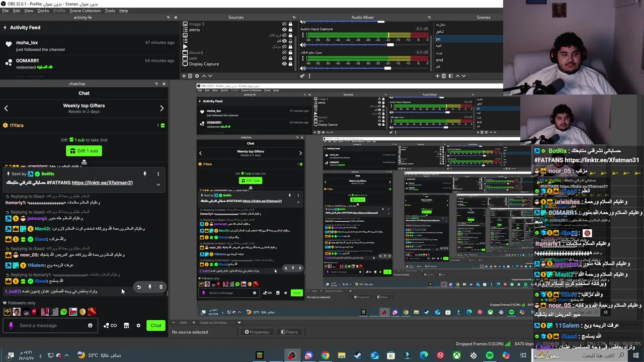
Task: Show next leaderboard in chat
Action: (x=162, y=108)
